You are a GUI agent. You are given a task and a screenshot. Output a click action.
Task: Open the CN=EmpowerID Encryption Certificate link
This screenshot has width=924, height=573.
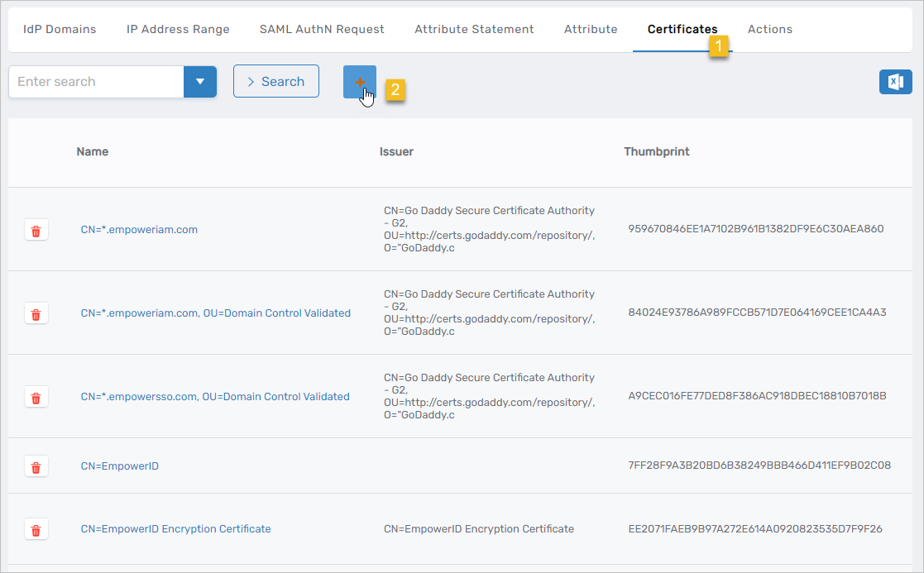[175, 529]
